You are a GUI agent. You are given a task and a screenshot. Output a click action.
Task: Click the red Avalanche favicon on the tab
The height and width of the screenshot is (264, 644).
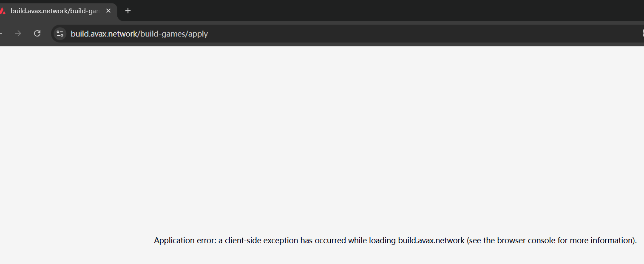(3, 11)
